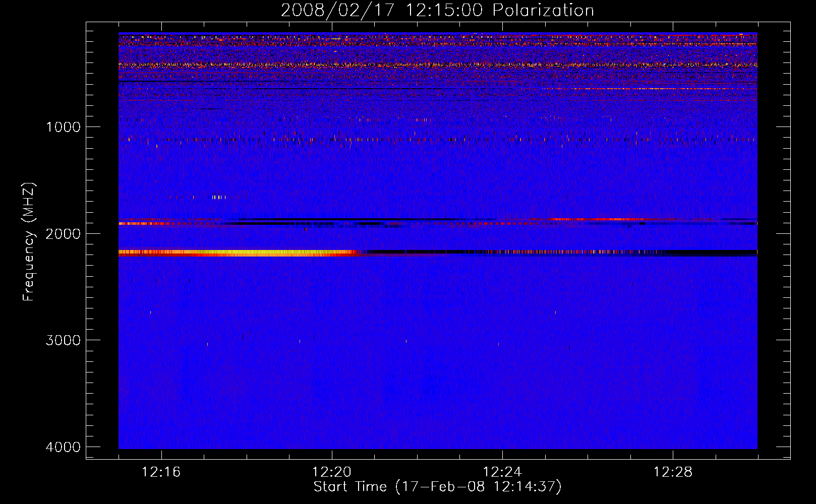Click the plot title '2008/02/17 12:15:00 Polarization'

coord(437,10)
